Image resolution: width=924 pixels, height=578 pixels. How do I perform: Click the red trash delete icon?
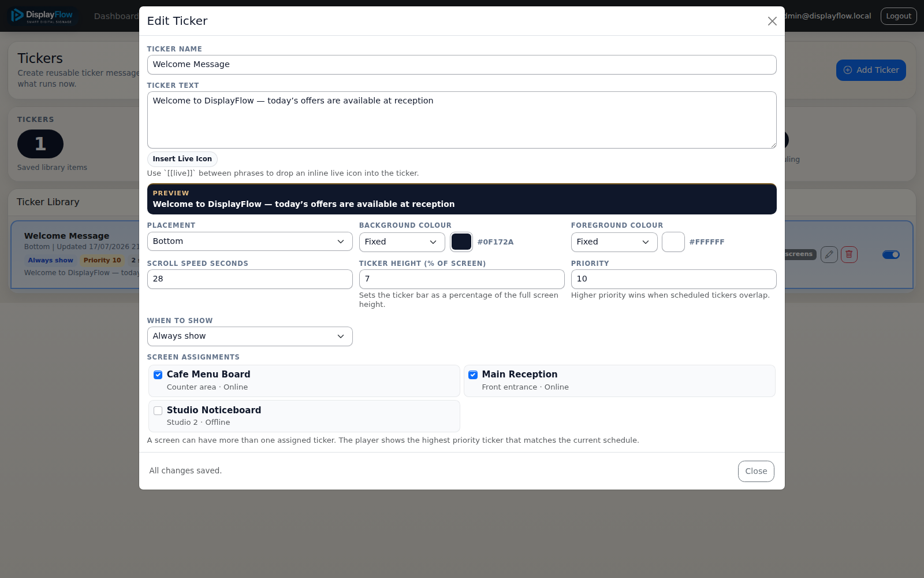click(849, 254)
